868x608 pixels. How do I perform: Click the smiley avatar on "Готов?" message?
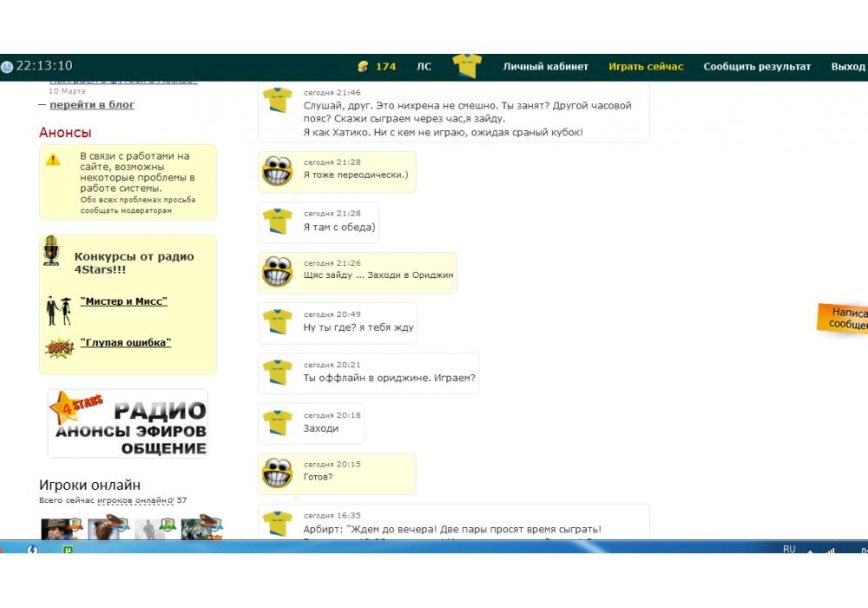[276, 473]
